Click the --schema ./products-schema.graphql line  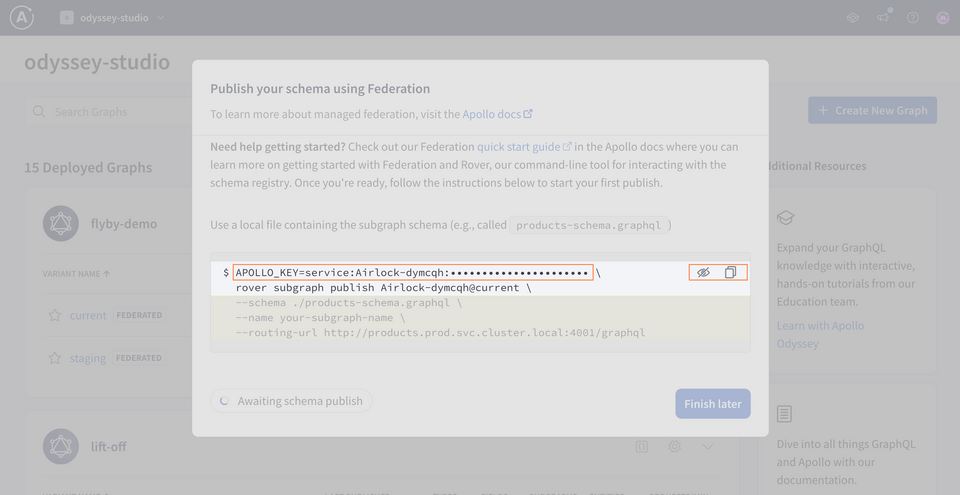349,303
